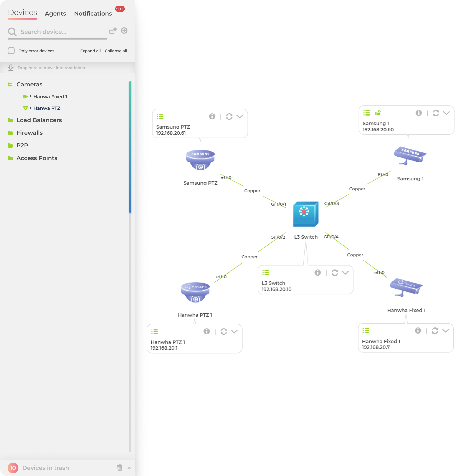Viewport: 476px width, 476px height.
Task: Open the Notifications tab
Action: [93, 14]
